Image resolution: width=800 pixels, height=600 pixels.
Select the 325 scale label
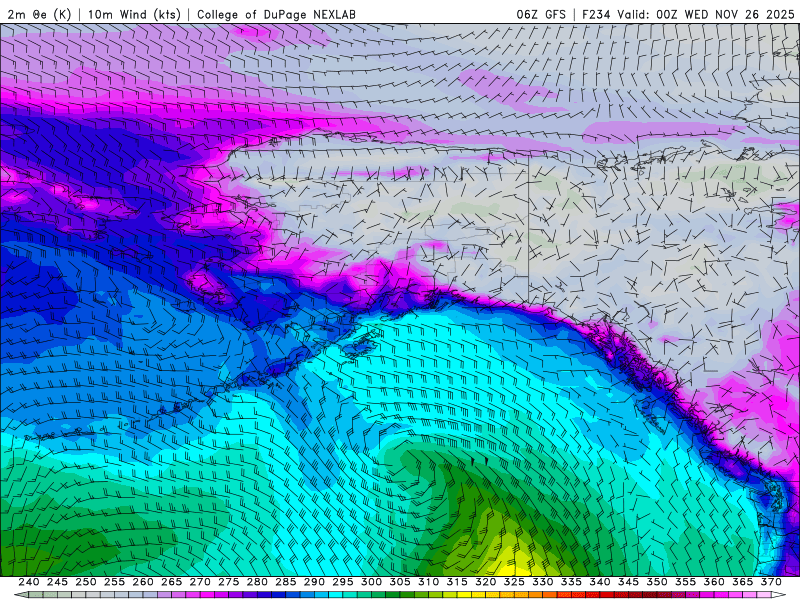tap(514, 582)
